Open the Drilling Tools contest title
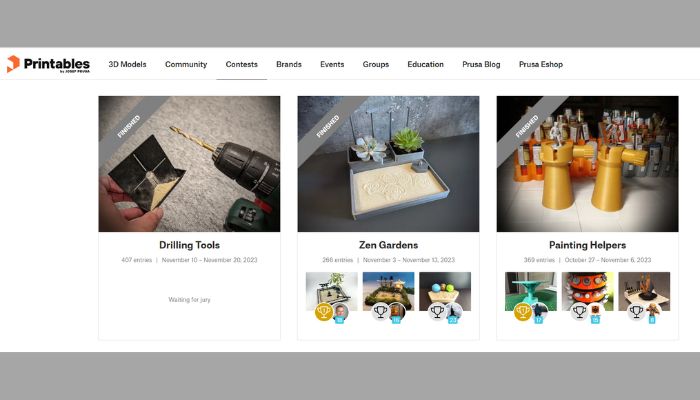The height and width of the screenshot is (400, 700). (189, 245)
